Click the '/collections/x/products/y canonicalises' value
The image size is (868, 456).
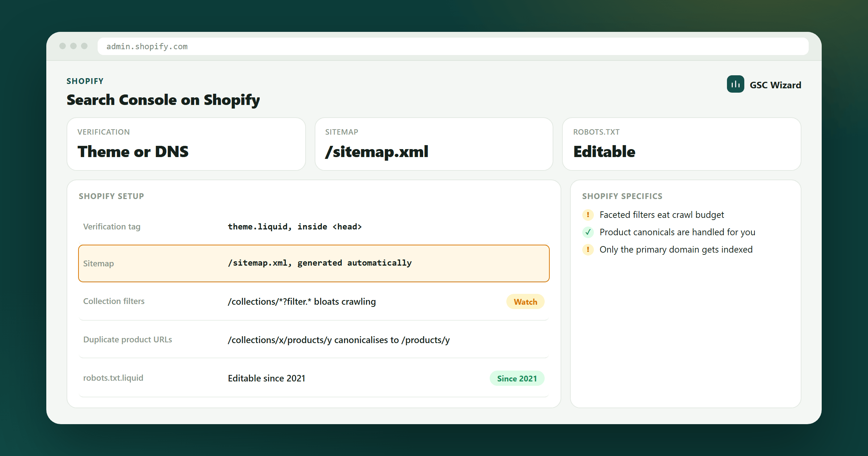point(339,340)
